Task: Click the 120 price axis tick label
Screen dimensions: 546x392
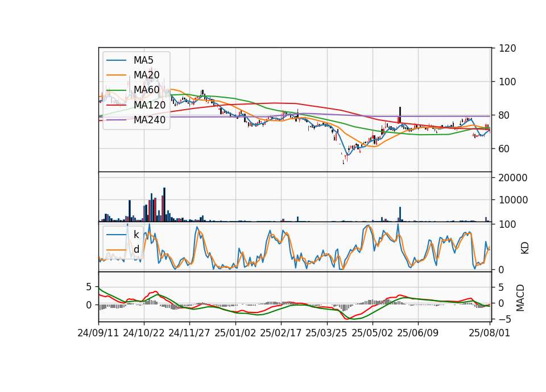Action: (507, 48)
